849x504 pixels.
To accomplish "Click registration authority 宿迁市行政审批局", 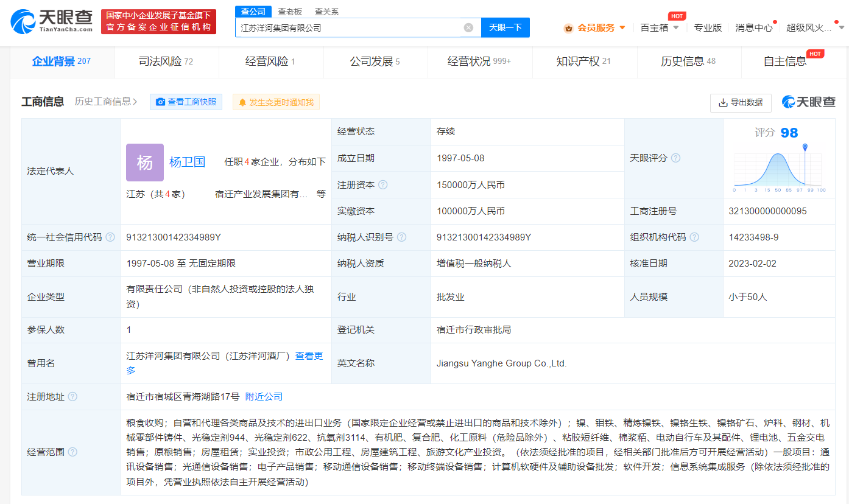I will (x=474, y=330).
